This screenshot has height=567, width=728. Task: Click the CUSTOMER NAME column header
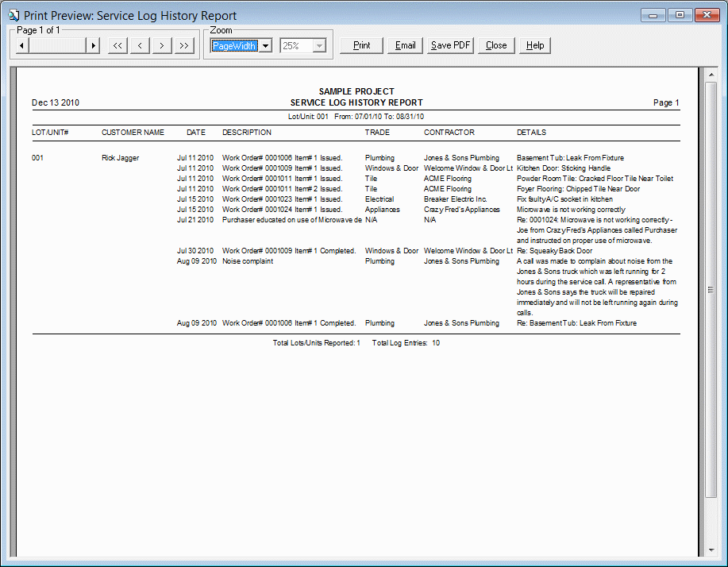[x=133, y=133]
